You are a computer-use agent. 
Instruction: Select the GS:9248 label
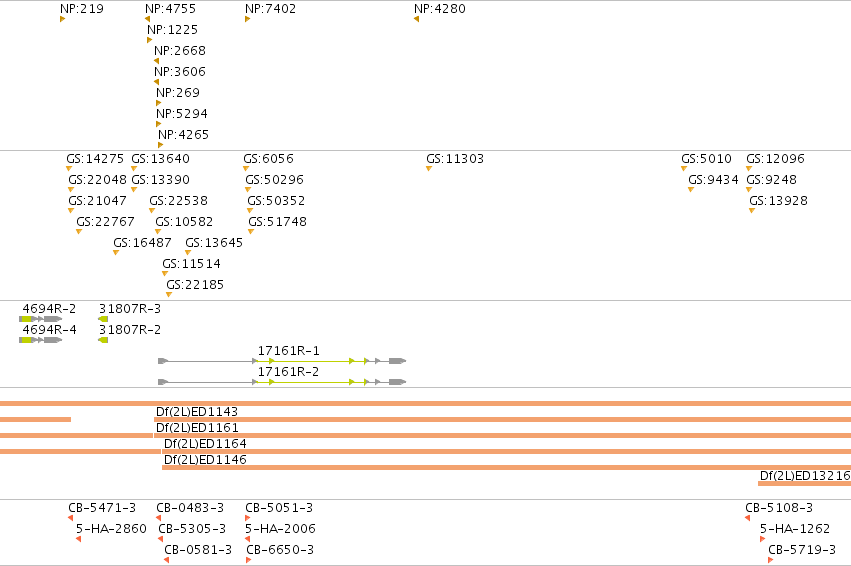pyautogui.click(x=771, y=180)
